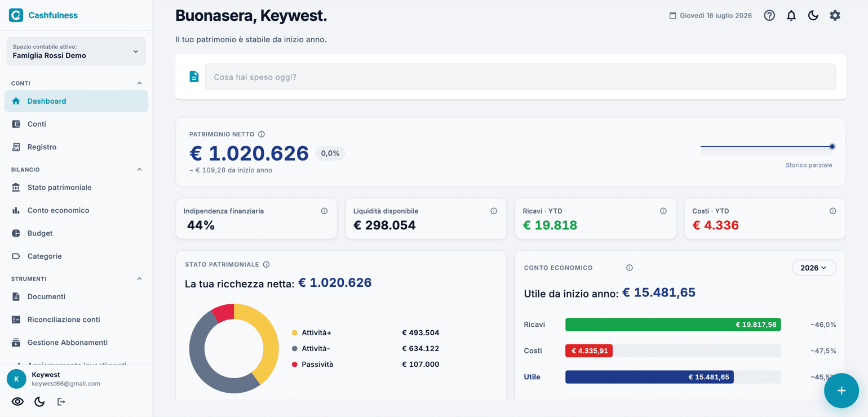The width and height of the screenshot is (868, 417).
Task: Click the € 493.504 Attività+ amount
Action: [420, 333]
